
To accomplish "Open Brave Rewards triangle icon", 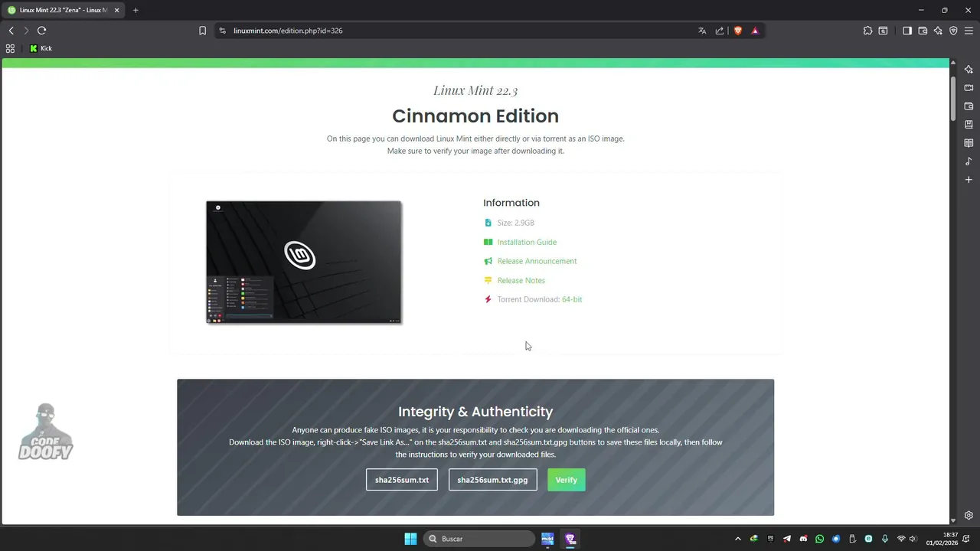I will (x=755, y=31).
